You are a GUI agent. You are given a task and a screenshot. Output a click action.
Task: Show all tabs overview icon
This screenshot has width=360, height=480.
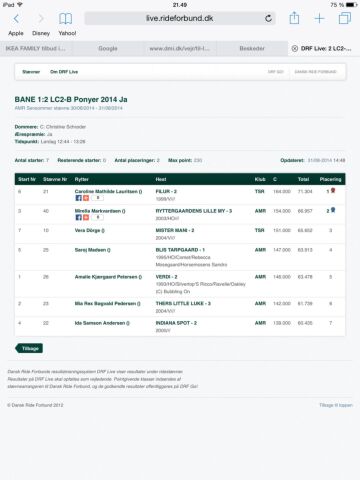[345, 18]
